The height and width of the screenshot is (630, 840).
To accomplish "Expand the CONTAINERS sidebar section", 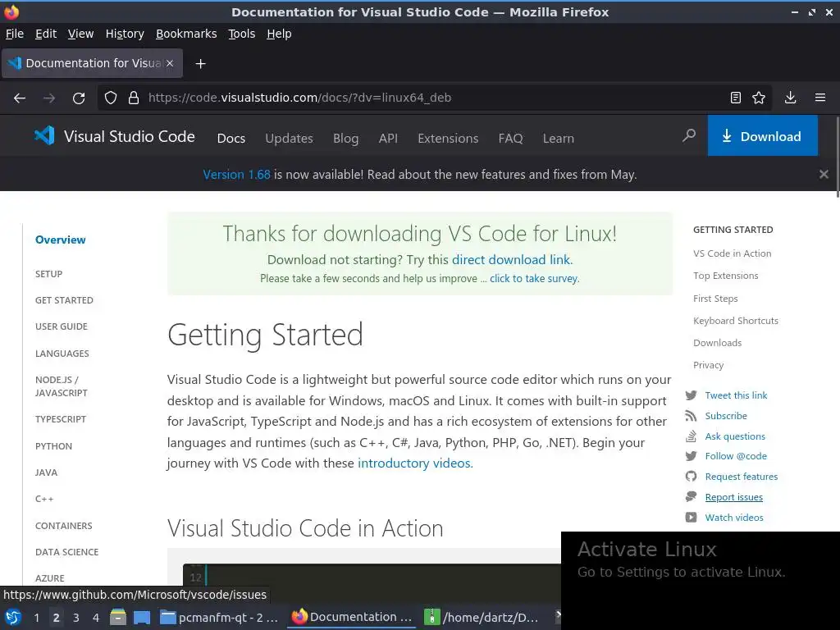I will tap(64, 526).
